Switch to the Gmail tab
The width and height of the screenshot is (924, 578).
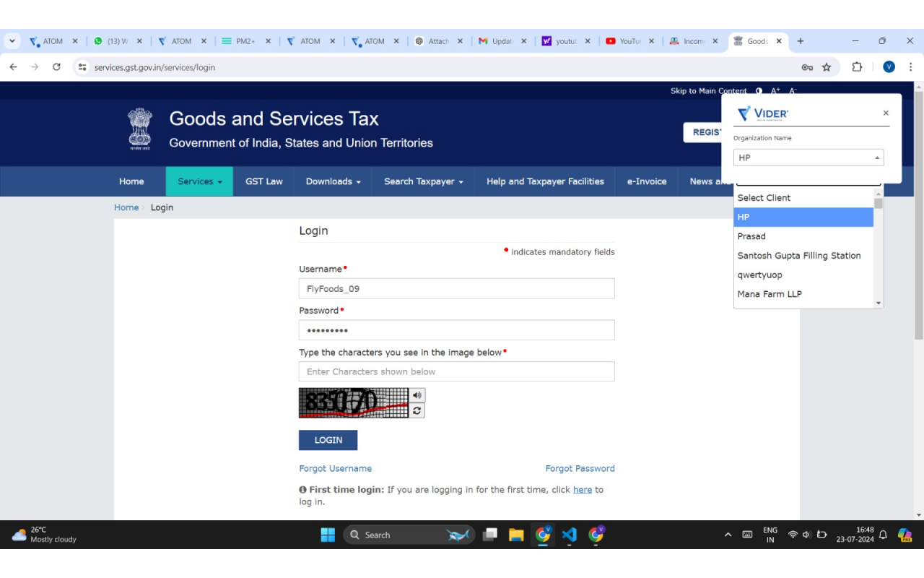pyautogui.click(x=503, y=41)
